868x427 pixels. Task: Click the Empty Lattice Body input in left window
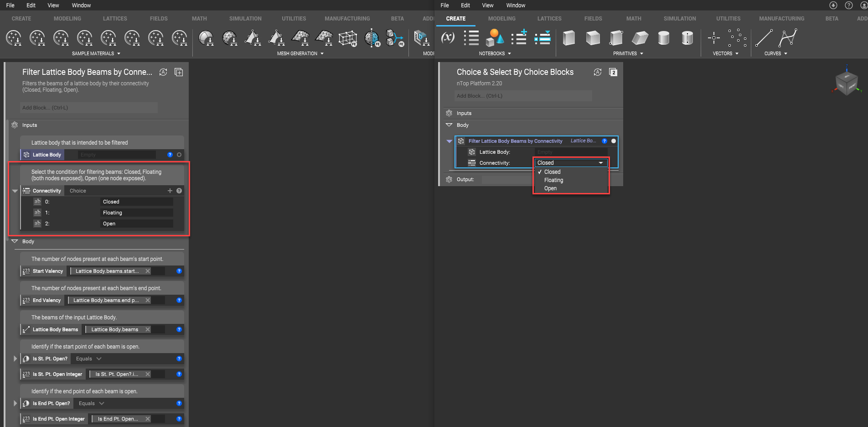(x=117, y=155)
